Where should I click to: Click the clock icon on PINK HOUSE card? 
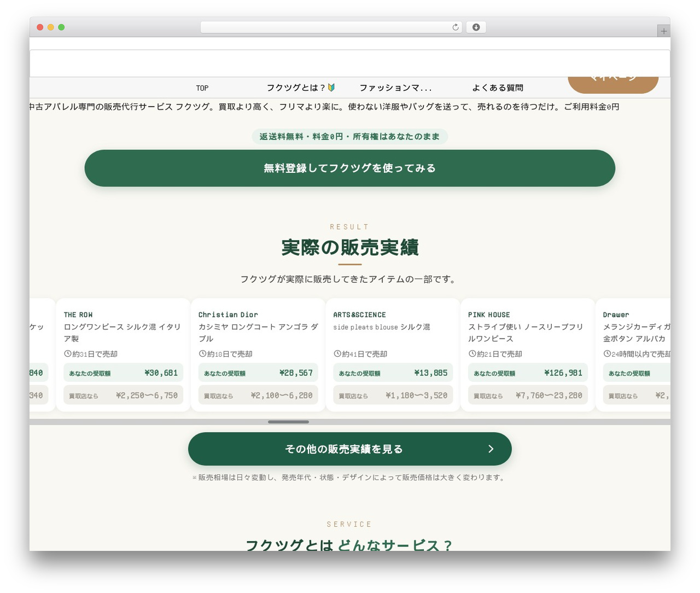click(472, 354)
